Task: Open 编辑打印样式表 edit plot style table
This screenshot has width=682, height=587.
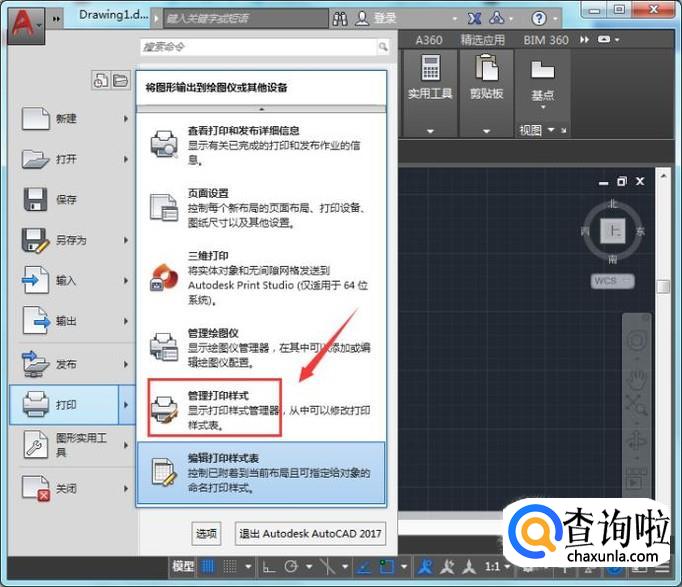Action: click(261, 473)
